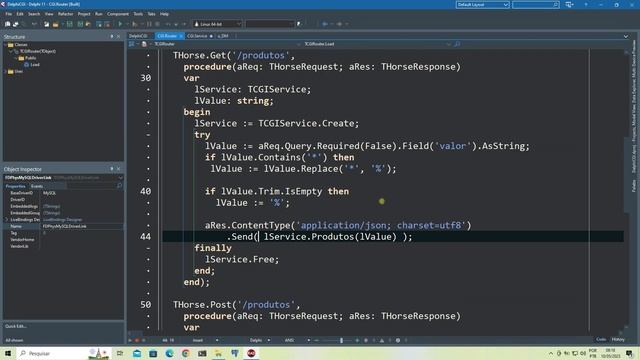
Task: Click the New Items toolbar icon
Action: 47,24
